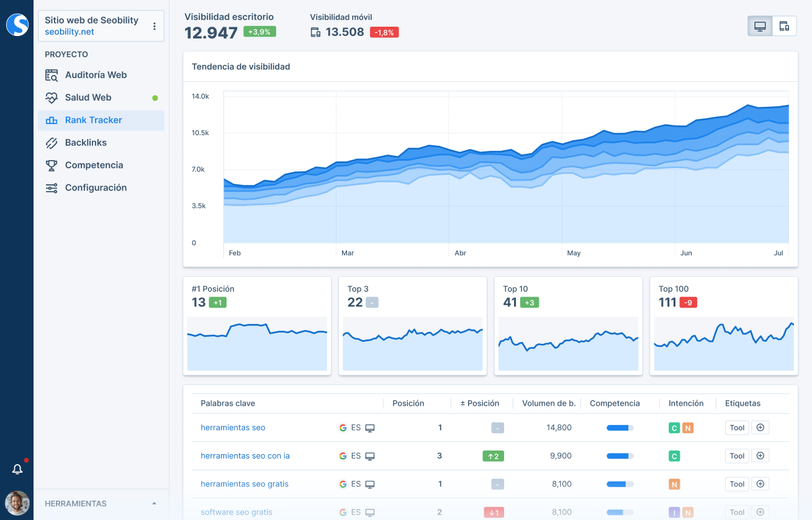Click the Top 100 chart thumbnail
The width and height of the screenshot is (812, 520).
point(723,344)
